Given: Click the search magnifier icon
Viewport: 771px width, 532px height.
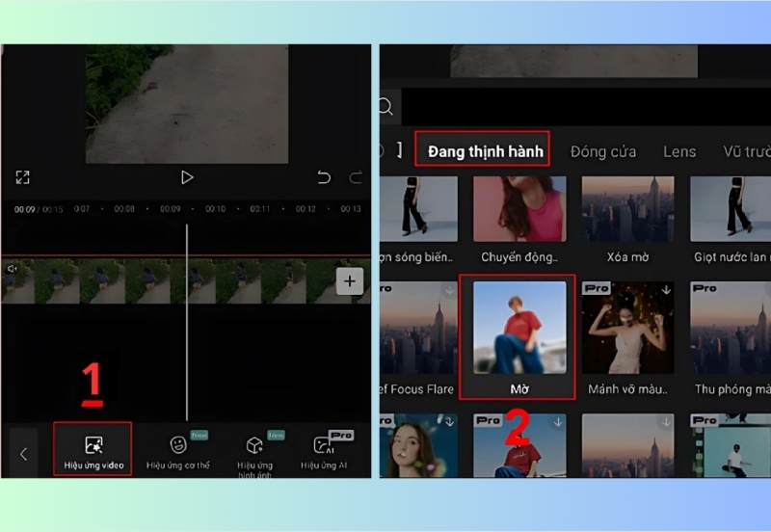Looking at the screenshot, I should point(386,107).
